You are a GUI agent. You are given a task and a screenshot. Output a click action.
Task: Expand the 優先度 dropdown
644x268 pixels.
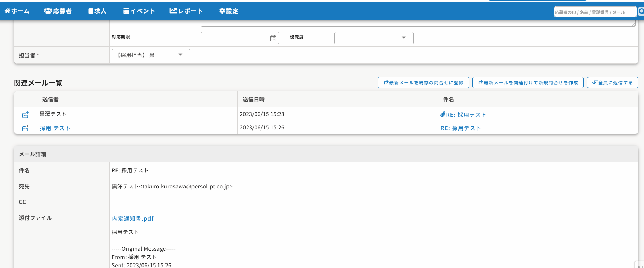click(373, 38)
